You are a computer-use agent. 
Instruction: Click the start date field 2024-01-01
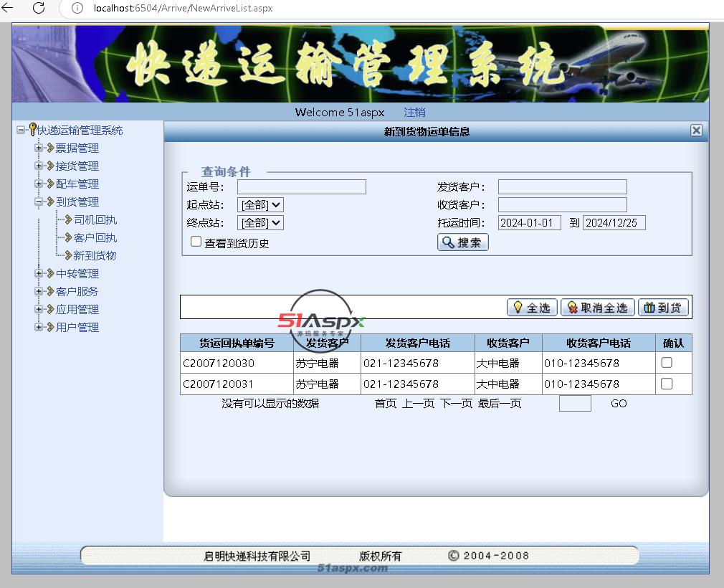coord(530,222)
